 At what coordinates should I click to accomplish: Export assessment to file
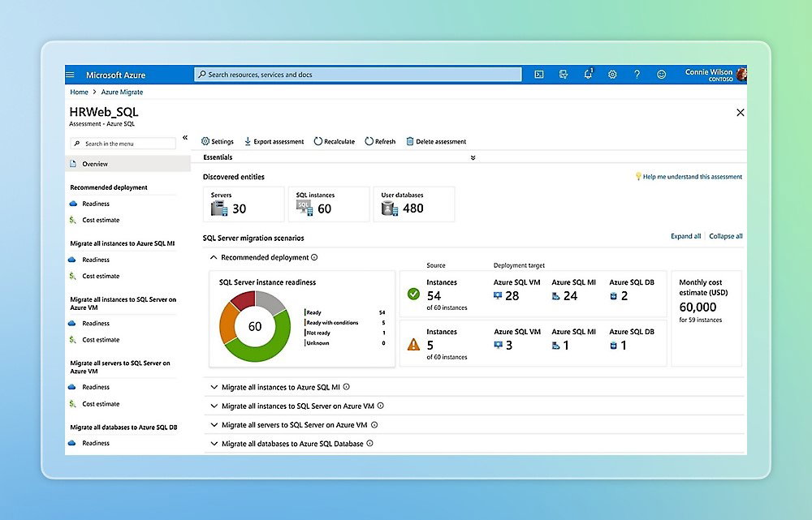[x=274, y=141]
